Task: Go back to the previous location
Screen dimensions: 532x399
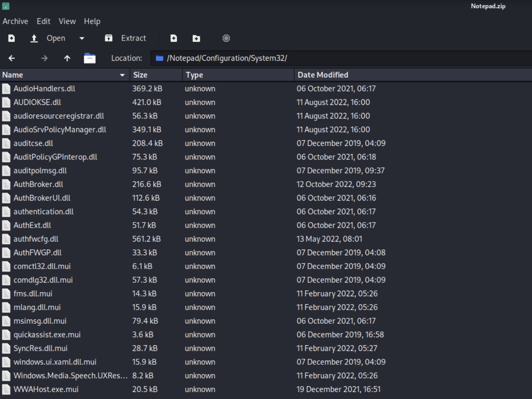Action: 12,58
